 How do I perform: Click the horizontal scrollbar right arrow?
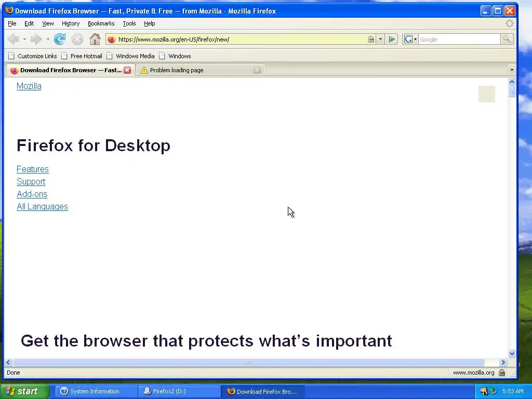click(503, 362)
